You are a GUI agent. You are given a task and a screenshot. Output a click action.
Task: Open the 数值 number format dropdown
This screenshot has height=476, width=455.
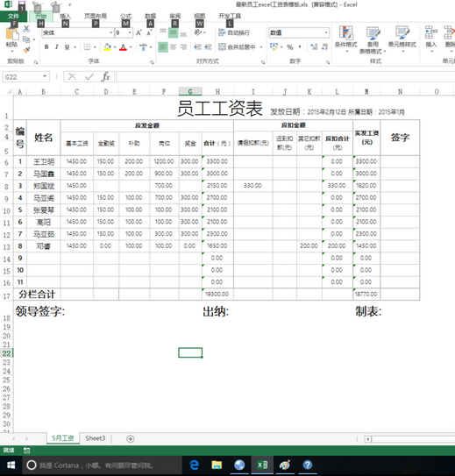(326, 32)
